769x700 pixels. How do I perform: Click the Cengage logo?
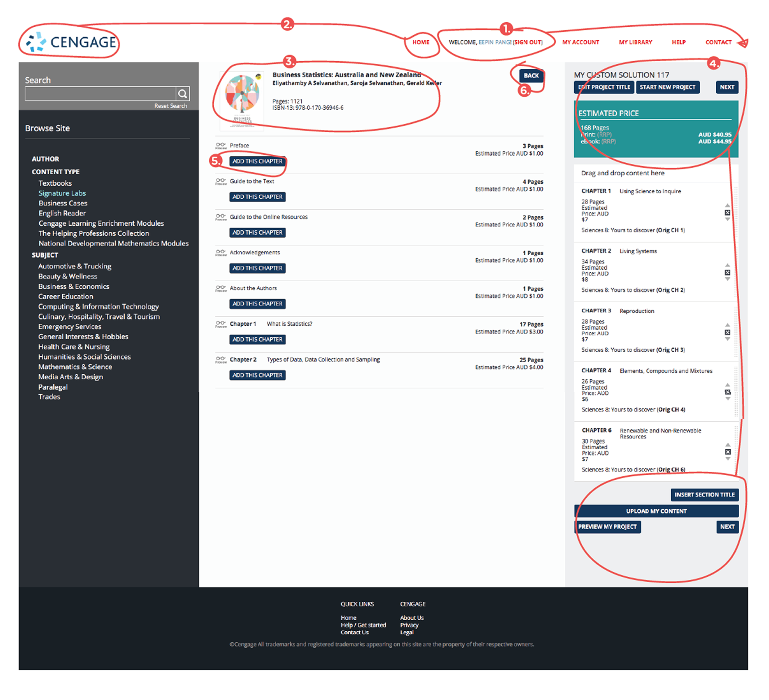coord(71,42)
